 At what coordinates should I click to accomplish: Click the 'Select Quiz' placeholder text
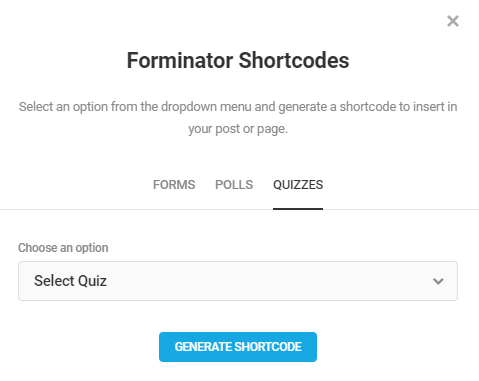(70, 281)
